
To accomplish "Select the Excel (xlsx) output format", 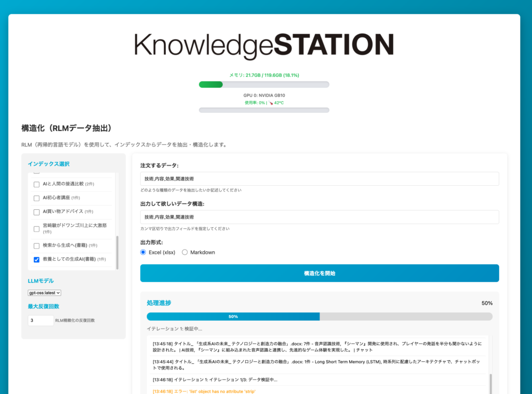I will click(x=144, y=252).
